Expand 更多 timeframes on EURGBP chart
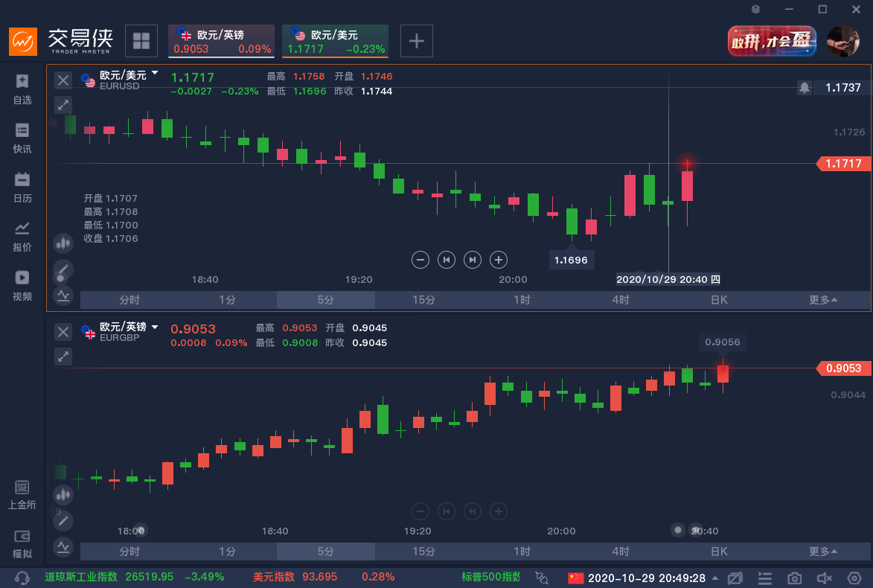873x588 pixels. tap(823, 552)
